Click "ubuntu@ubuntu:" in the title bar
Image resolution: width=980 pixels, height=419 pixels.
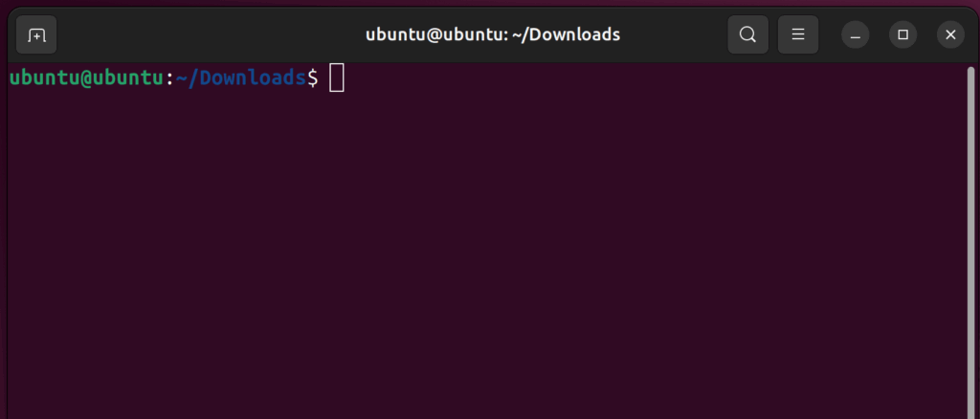[431, 34]
